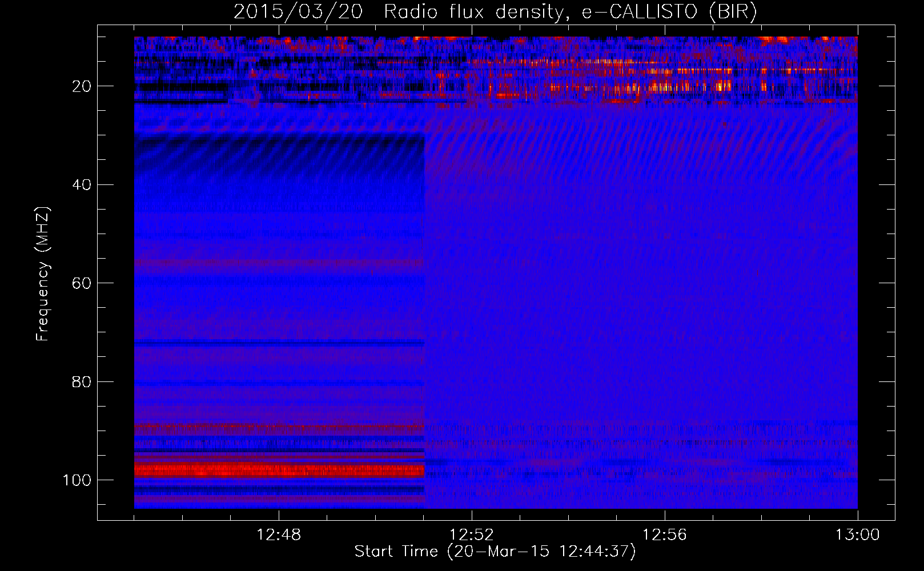Click the 20 MHz frequency tick label
This screenshot has height=571, width=924.
click(x=82, y=86)
